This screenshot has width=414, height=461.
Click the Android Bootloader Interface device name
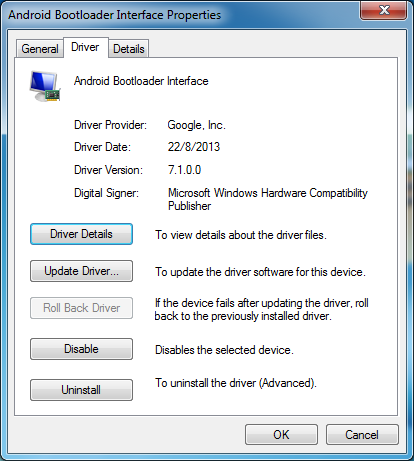click(141, 81)
